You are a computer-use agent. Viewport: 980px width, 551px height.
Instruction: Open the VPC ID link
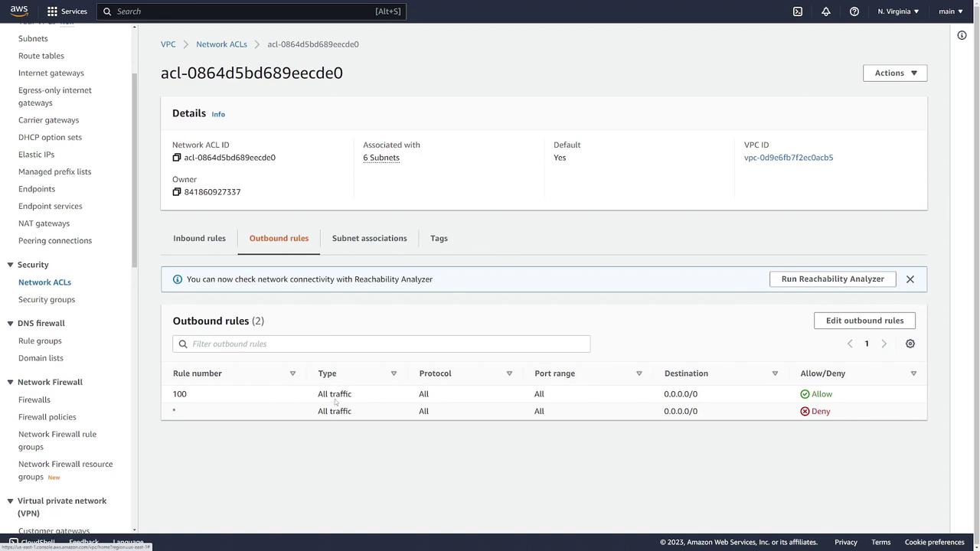tap(788, 158)
